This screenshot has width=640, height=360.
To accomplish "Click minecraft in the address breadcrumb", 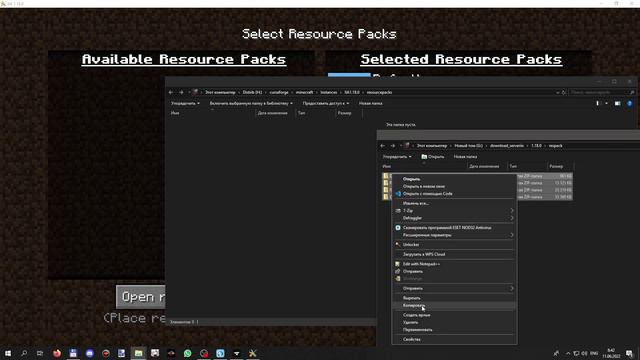I will coord(304,92).
